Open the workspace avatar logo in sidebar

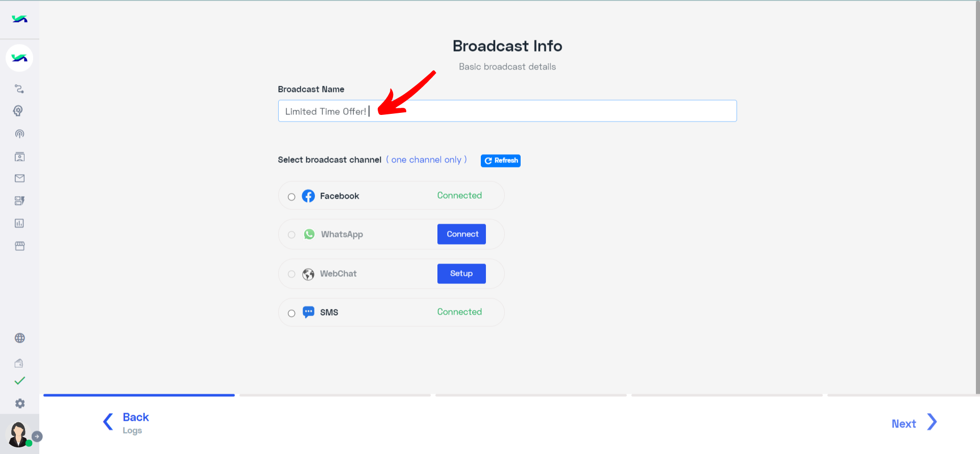point(19,58)
